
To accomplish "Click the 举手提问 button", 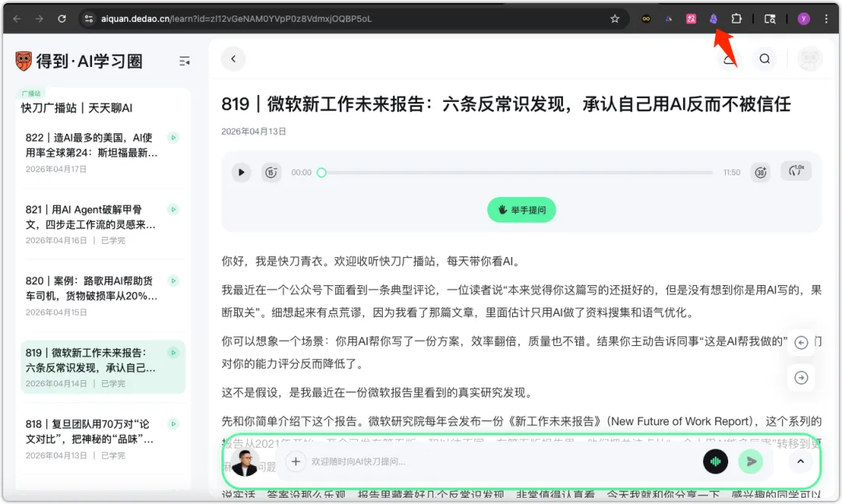I will tap(522, 210).
